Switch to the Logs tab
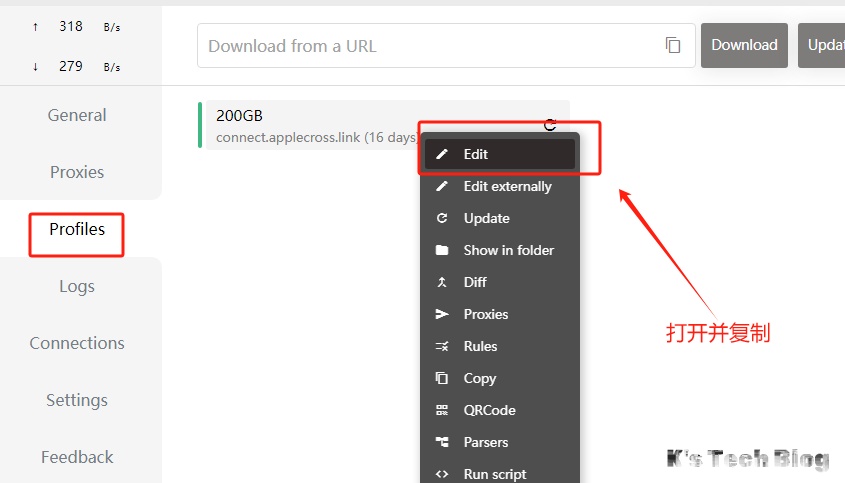845x483 pixels. pos(77,286)
